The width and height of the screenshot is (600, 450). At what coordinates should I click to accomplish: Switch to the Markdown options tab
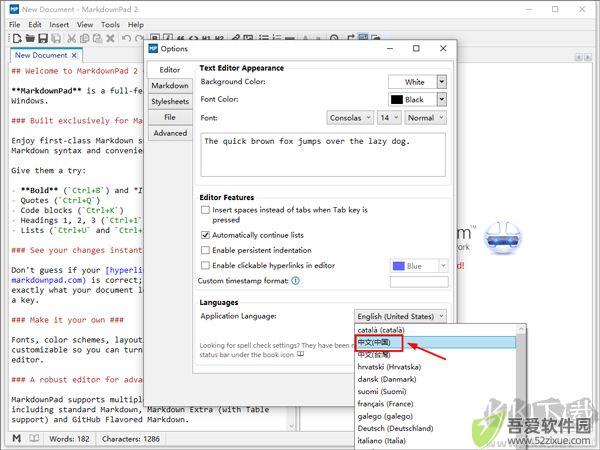click(170, 85)
